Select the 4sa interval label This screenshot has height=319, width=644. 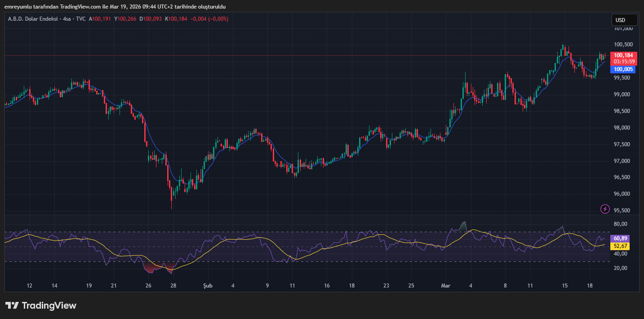pyautogui.click(x=68, y=19)
